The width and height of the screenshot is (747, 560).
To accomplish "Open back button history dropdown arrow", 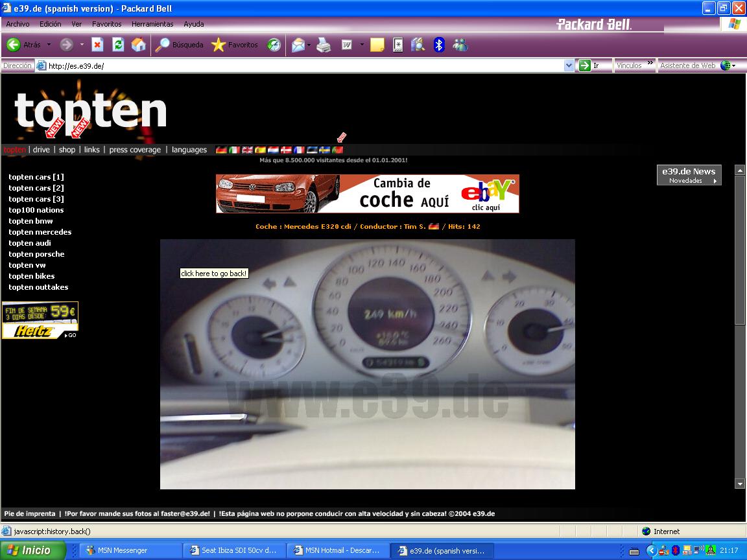I will (x=49, y=45).
